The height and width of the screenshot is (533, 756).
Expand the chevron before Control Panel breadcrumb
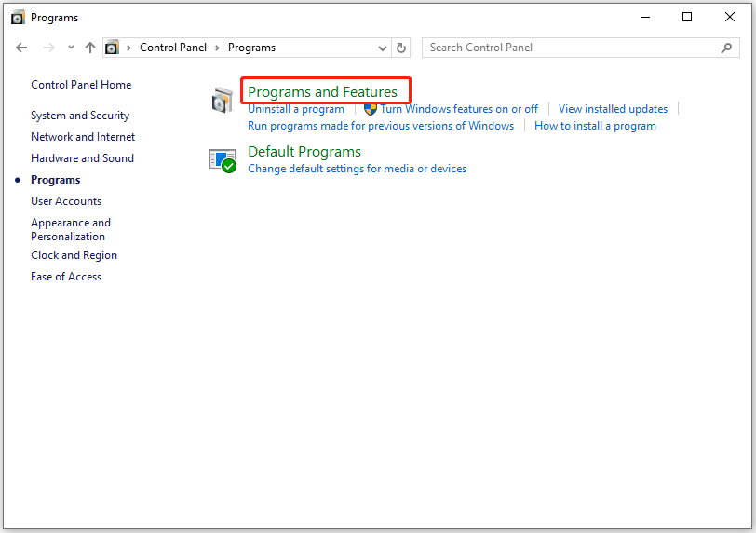tap(128, 48)
